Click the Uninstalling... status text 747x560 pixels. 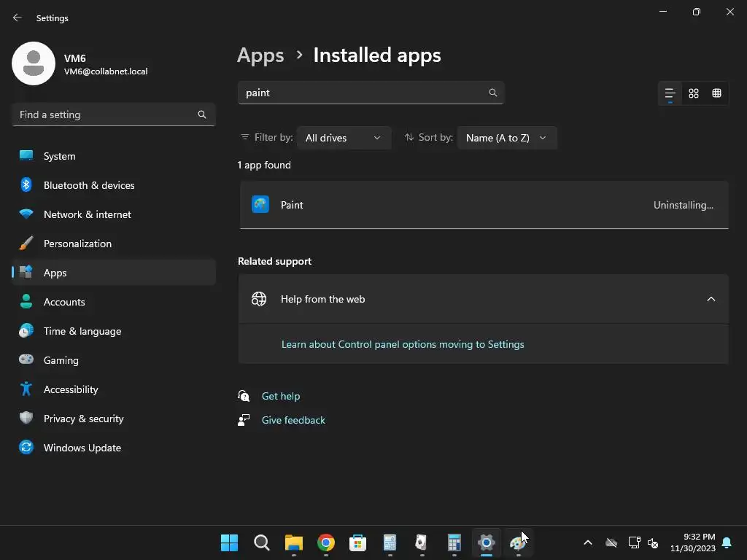[683, 205]
